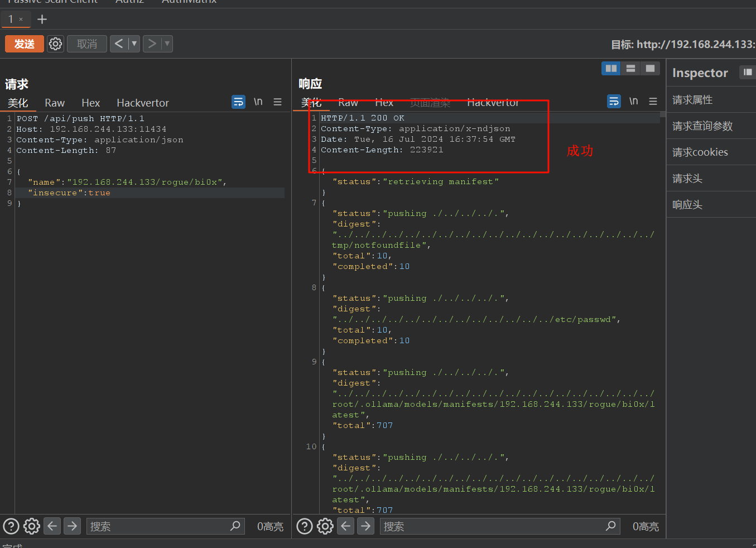Send the request with 发送 button
Image resolution: width=756 pixels, height=548 pixels.
click(x=25, y=44)
